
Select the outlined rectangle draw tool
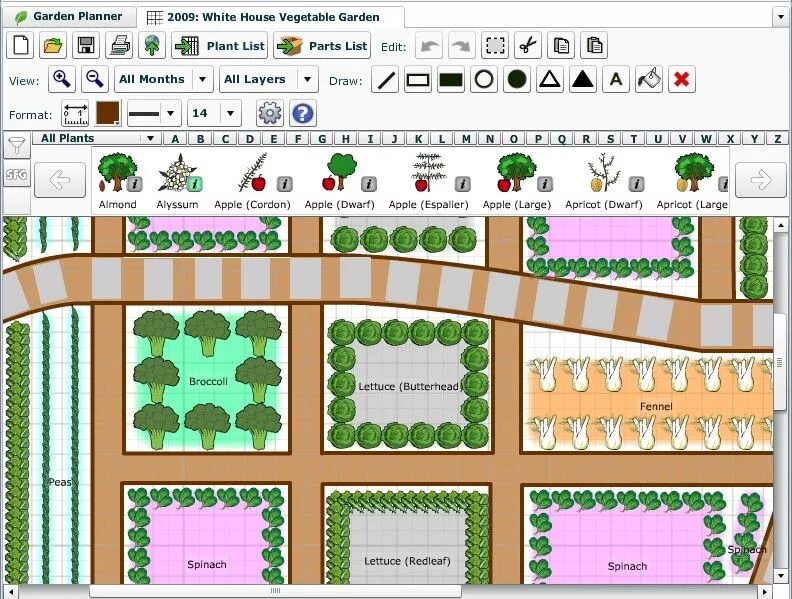[418, 79]
